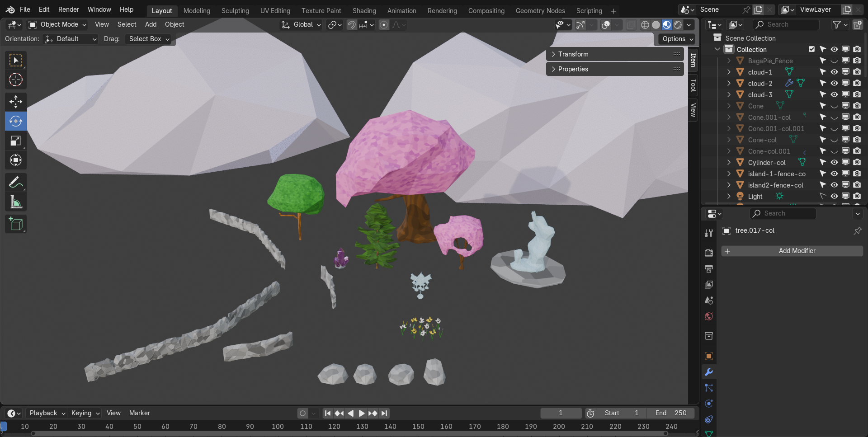
Task: Click the End frame field
Action: pyautogui.click(x=671, y=413)
